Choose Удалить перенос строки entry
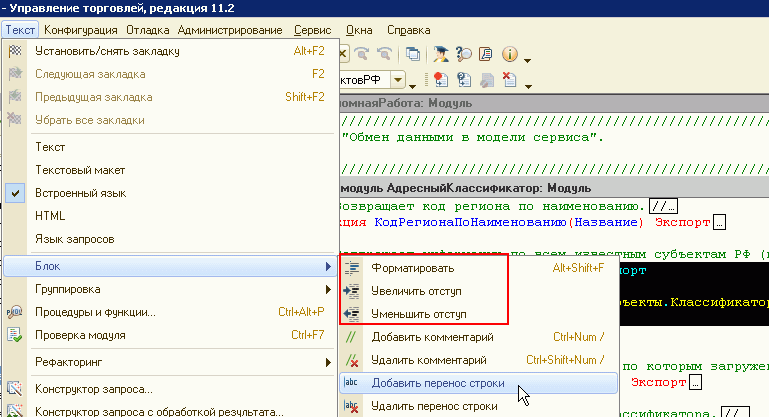The height and width of the screenshot is (417, 769). pyautogui.click(x=479, y=406)
